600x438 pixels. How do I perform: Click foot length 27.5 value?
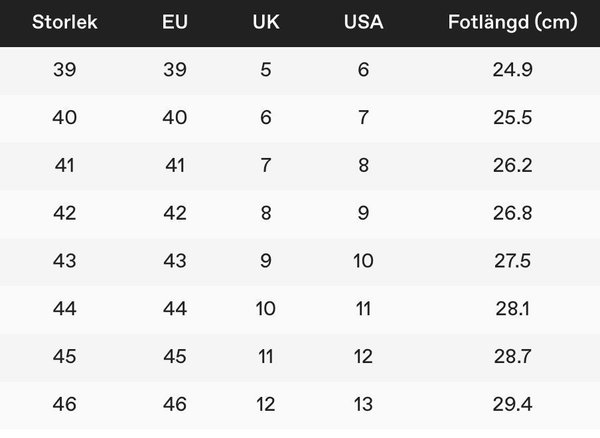point(513,261)
